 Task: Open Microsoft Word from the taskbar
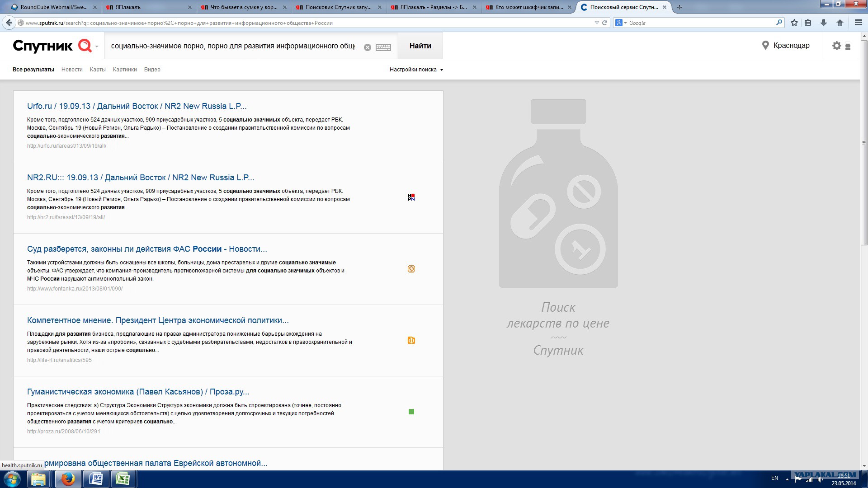point(96,479)
